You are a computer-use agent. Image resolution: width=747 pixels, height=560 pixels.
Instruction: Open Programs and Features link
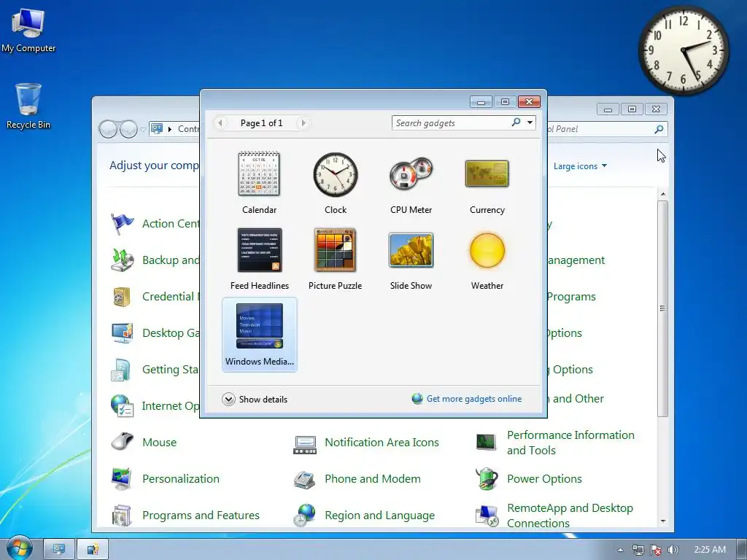(x=201, y=516)
